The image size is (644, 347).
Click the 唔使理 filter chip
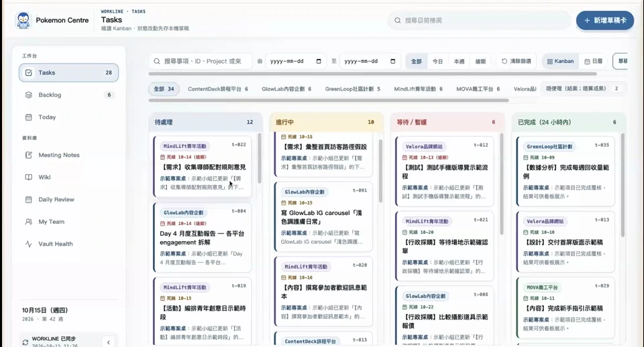pyautogui.click(x=582, y=88)
